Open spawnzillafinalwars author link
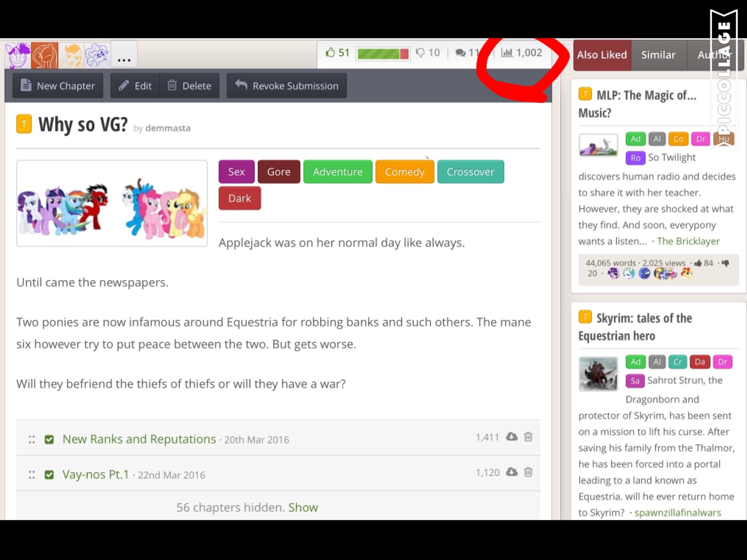 (x=678, y=513)
